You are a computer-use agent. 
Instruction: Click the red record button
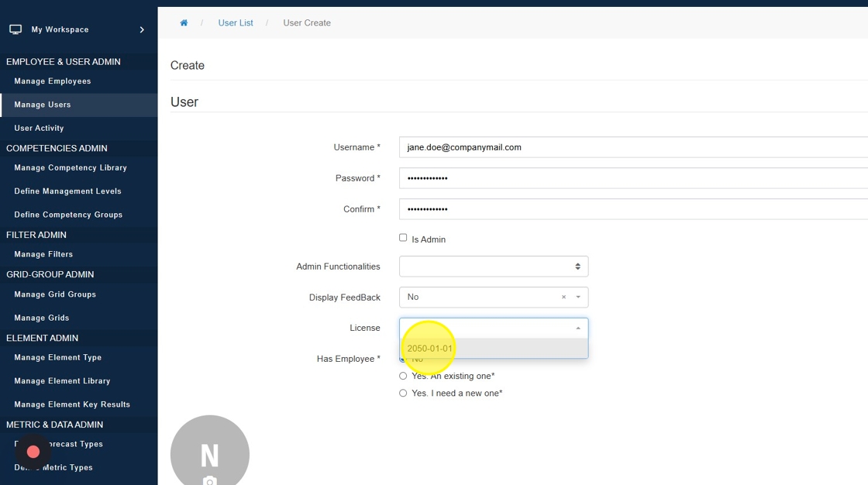click(33, 452)
